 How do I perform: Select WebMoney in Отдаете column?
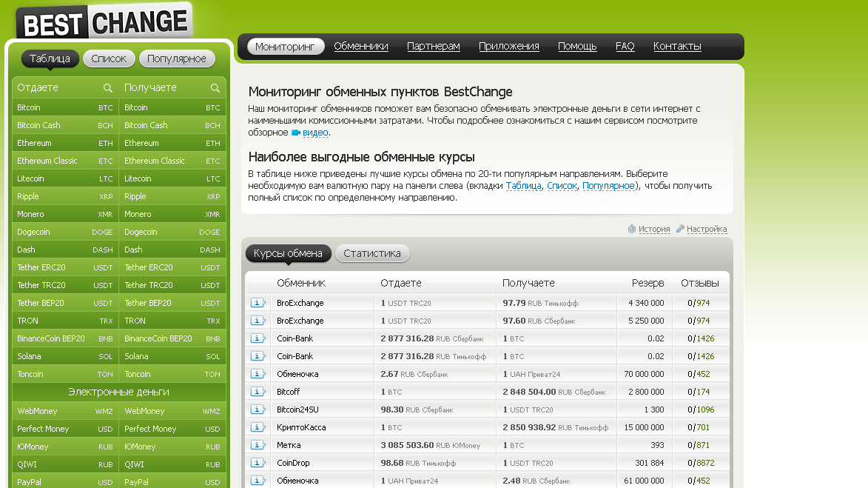(65, 410)
